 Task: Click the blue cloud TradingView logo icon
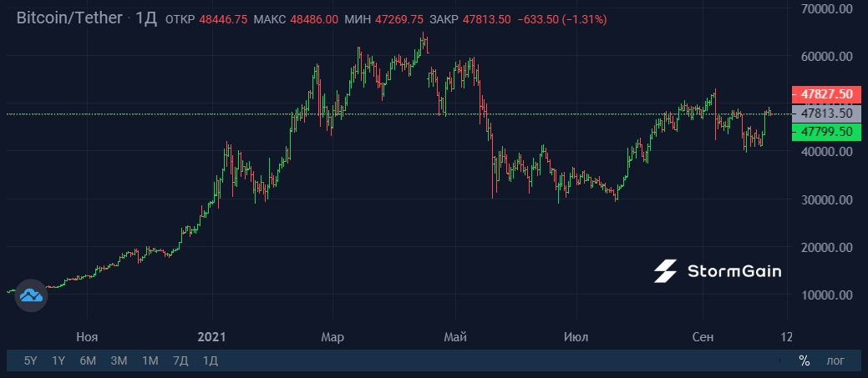click(31, 295)
